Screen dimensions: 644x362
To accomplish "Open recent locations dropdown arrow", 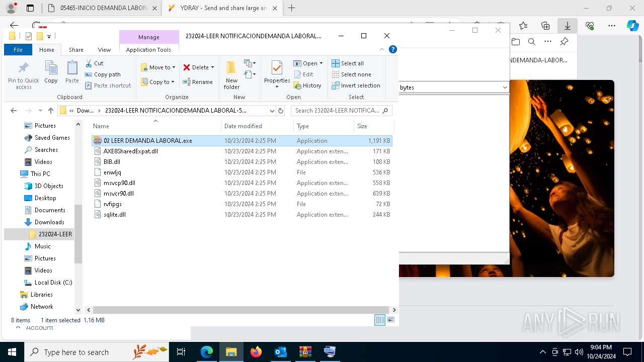I will 40,111.
